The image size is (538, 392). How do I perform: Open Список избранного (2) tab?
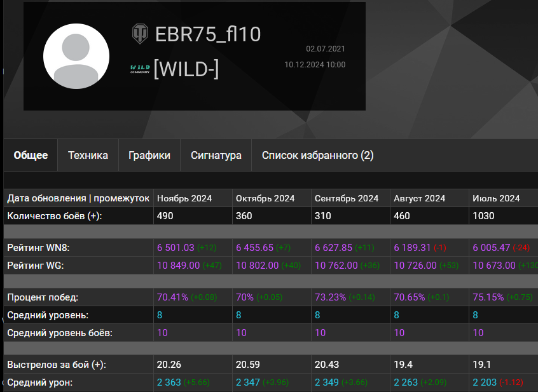coord(318,155)
